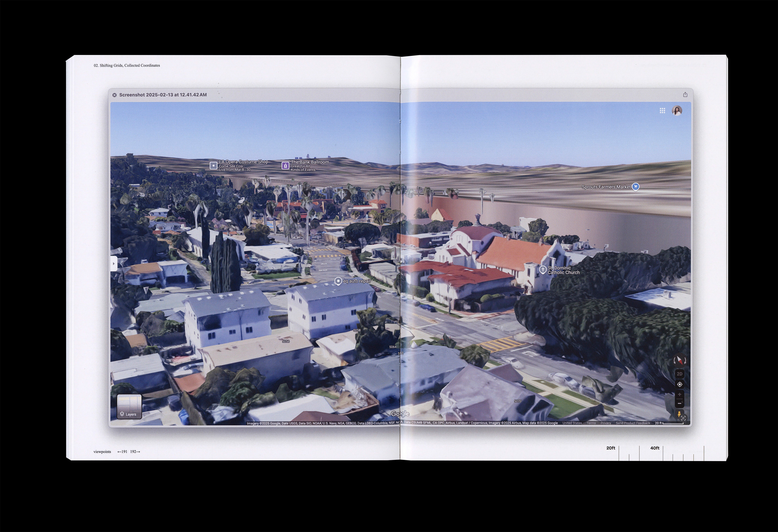This screenshot has width=778, height=532.
Task: Toggle the 2D view button
Action: pyautogui.click(x=680, y=374)
